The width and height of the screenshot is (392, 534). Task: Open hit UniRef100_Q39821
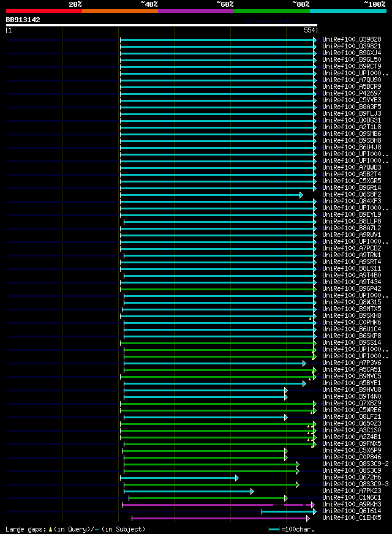352,47
